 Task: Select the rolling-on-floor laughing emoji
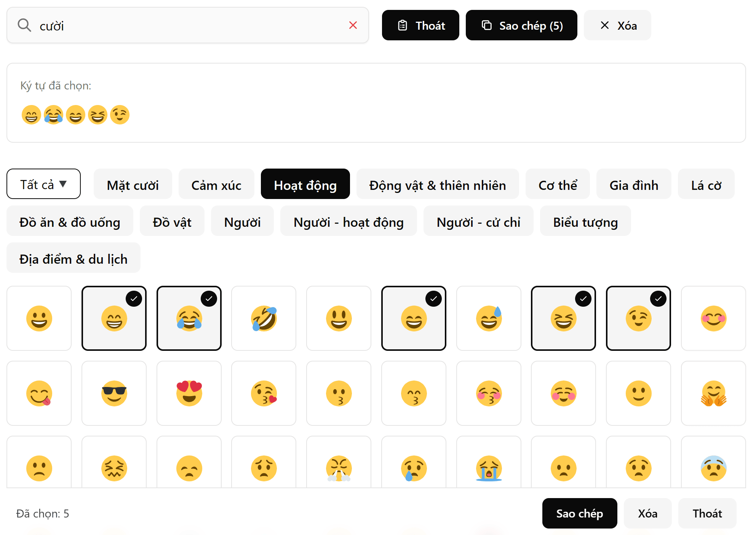click(x=264, y=318)
